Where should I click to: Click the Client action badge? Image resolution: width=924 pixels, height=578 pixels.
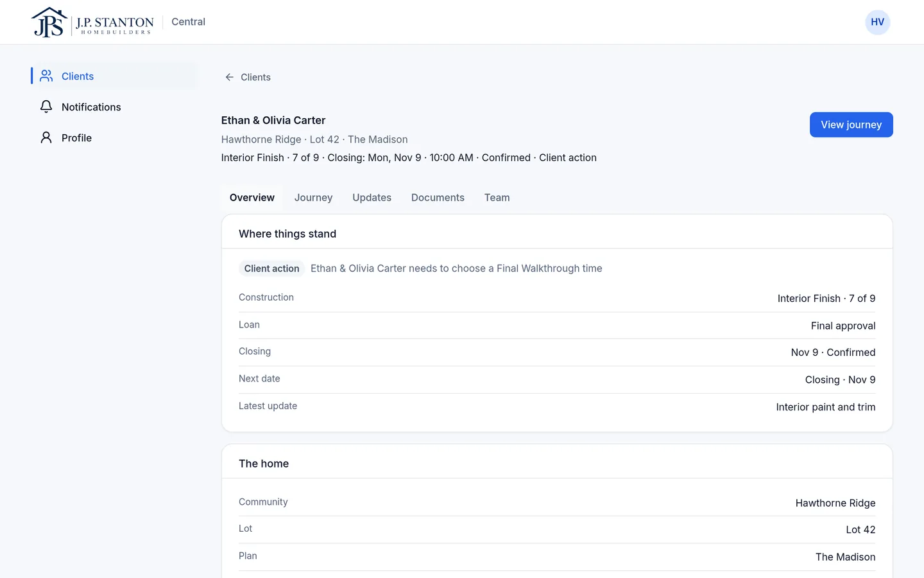271,268
